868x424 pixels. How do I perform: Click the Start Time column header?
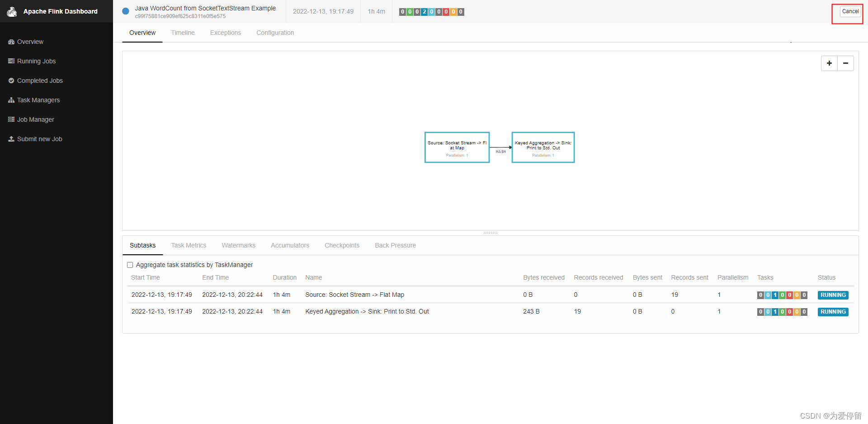146,277
